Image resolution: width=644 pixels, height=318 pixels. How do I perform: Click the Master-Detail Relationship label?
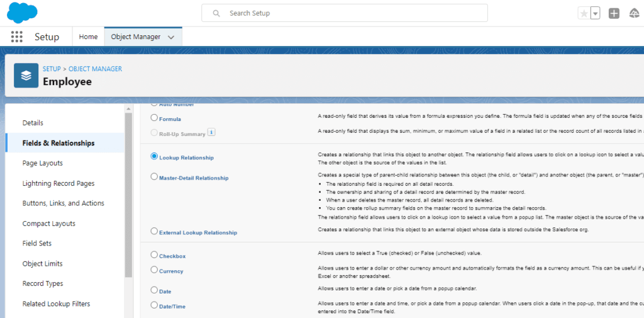(x=194, y=178)
